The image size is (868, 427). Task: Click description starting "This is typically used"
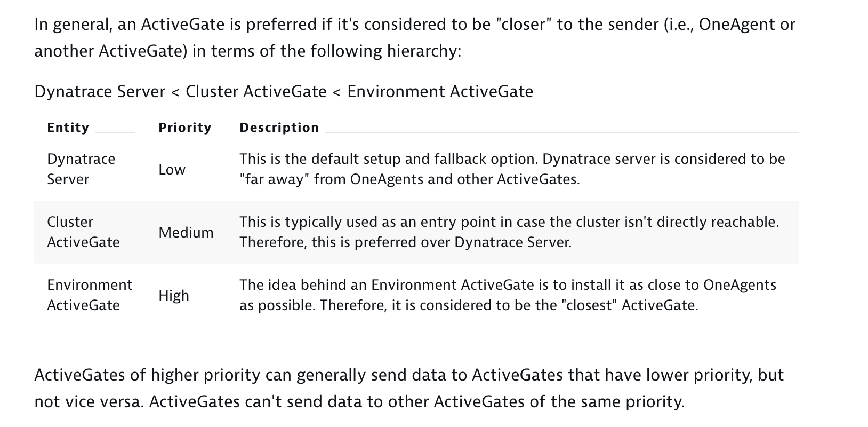[x=509, y=232]
